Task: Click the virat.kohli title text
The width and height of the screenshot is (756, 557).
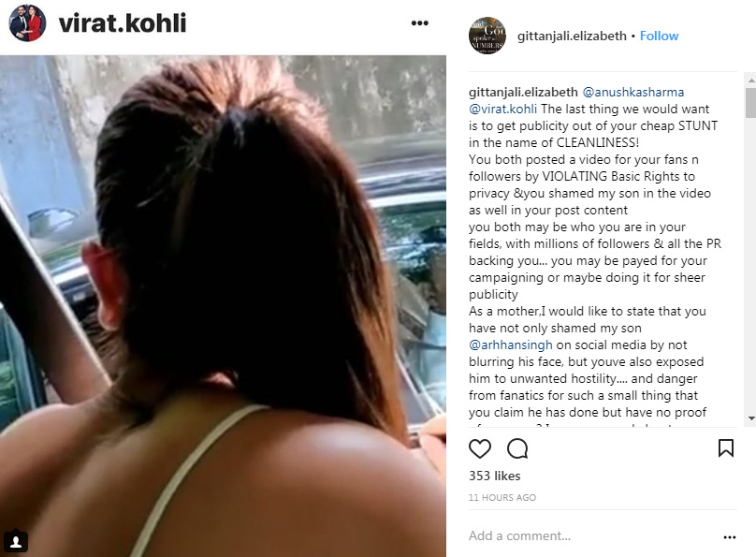Action: pos(123,23)
